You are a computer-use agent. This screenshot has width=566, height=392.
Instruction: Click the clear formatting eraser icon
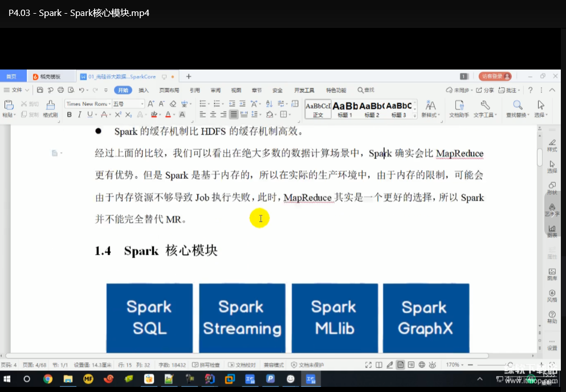(x=173, y=104)
